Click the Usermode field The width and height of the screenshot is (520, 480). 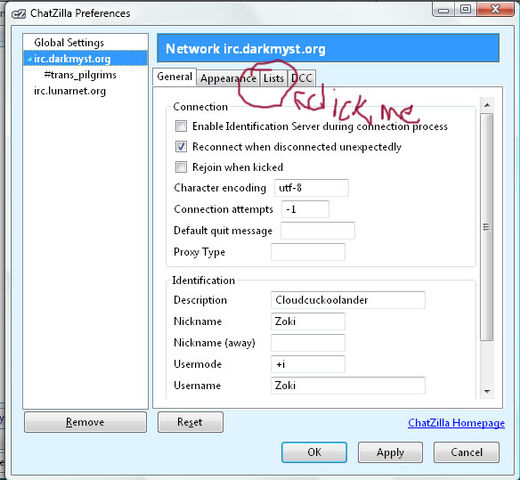click(308, 364)
